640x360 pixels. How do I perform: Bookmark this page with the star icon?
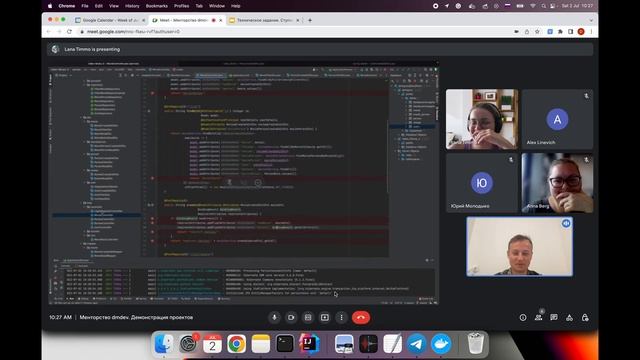(537, 31)
